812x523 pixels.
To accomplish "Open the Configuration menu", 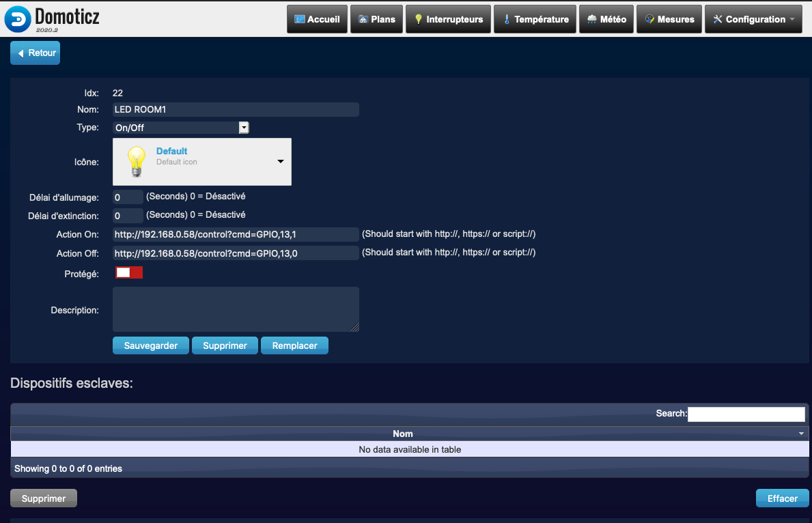I will (754, 19).
